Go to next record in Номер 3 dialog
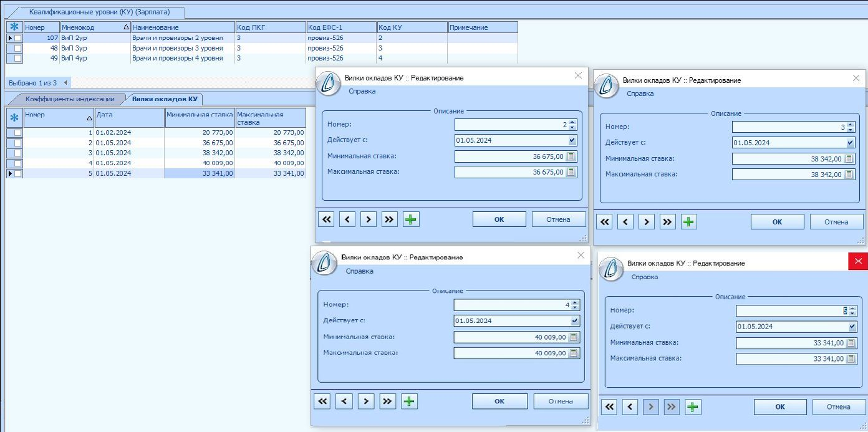 (x=647, y=221)
